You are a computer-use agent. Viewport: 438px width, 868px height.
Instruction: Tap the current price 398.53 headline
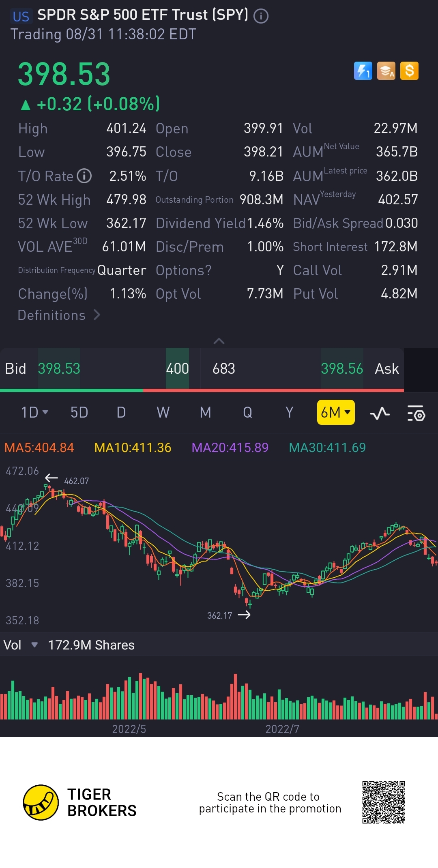pyautogui.click(x=64, y=74)
